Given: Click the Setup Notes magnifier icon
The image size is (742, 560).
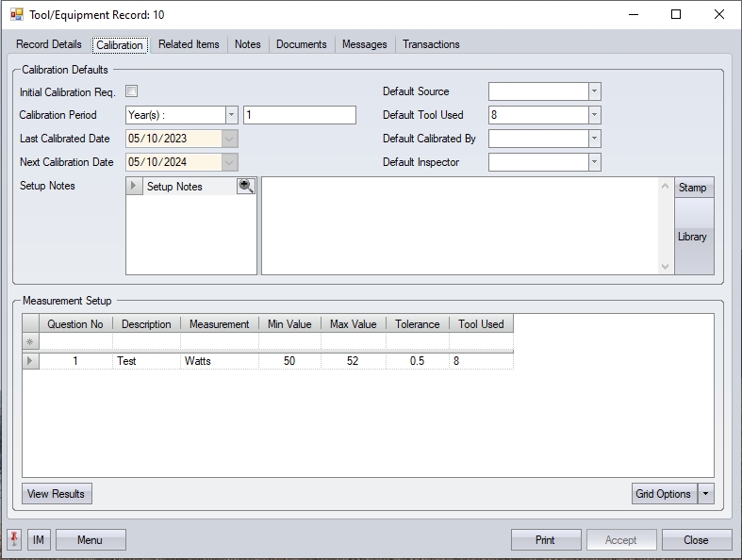Looking at the screenshot, I should click(246, 187).
